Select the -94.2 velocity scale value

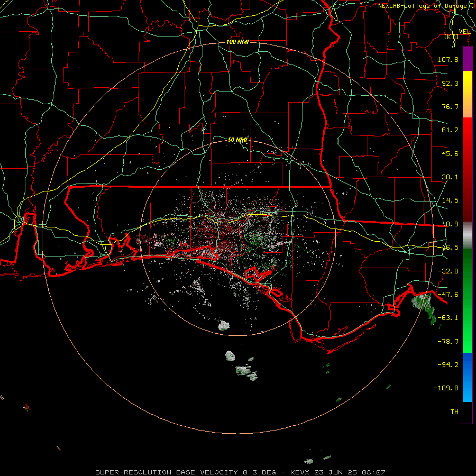[x=448, y=364]
